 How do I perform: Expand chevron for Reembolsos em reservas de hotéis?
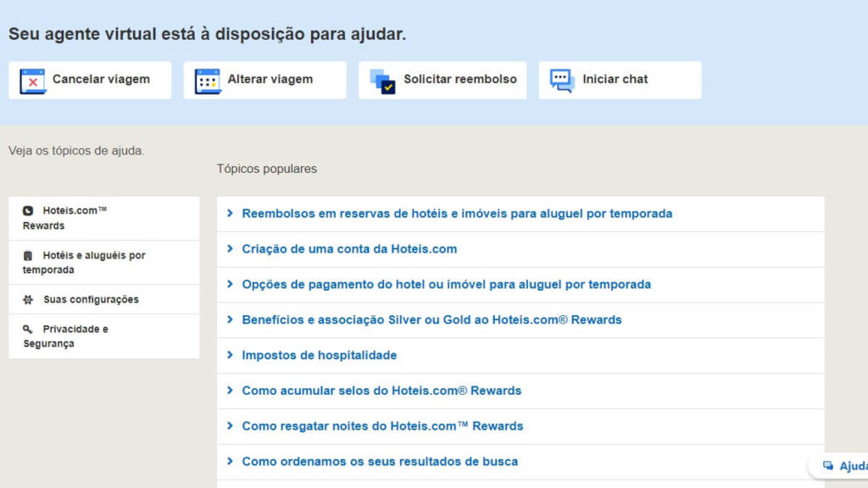[x=231, y=213]
